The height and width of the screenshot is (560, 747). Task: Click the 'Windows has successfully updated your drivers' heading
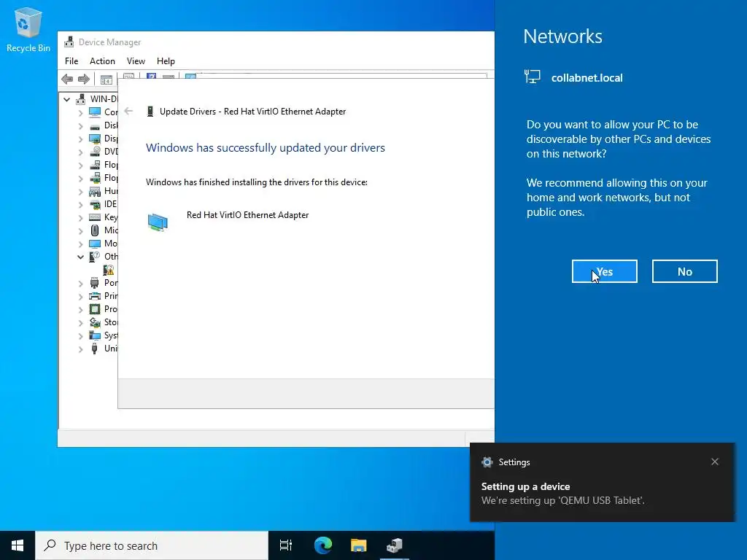(266, 147)
